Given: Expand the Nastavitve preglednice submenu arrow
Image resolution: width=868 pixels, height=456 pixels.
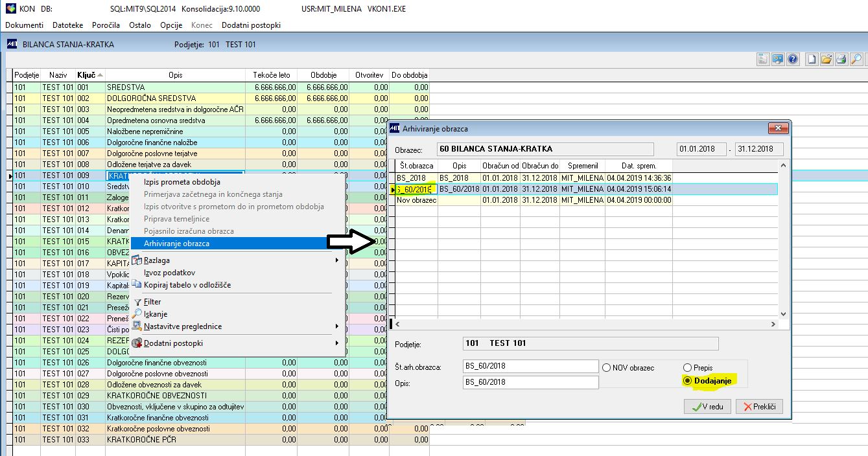Looking at the screenshot, I should (x=336, y=326).
